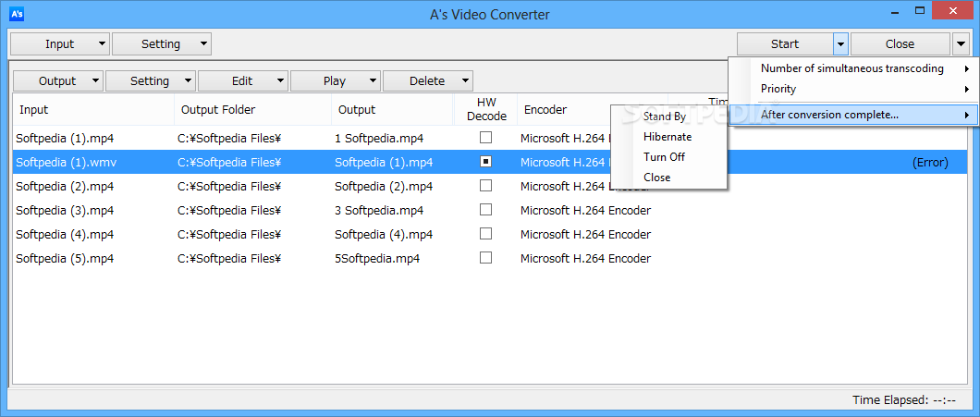This screenshot has height=417, width=980.
Task: Select the Softpedia (4).mp4 input row
Action: (x=65, y=234)
